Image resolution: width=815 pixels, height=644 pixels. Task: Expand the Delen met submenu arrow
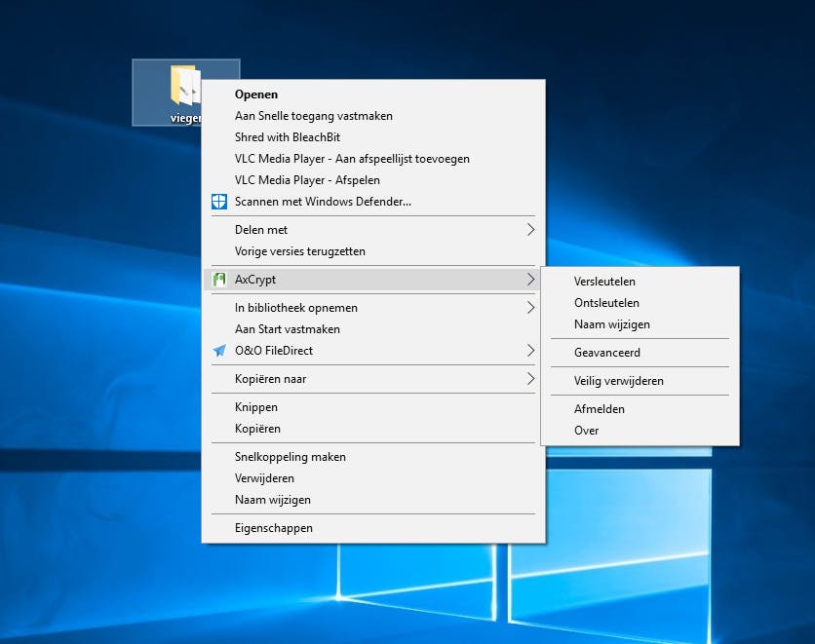click(530, 230)
